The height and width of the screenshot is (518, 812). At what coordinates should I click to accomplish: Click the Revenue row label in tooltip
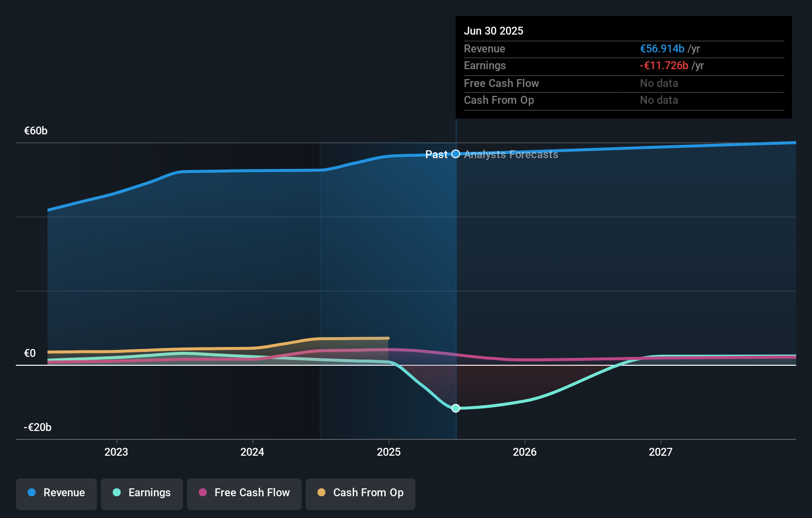(485, 49)
